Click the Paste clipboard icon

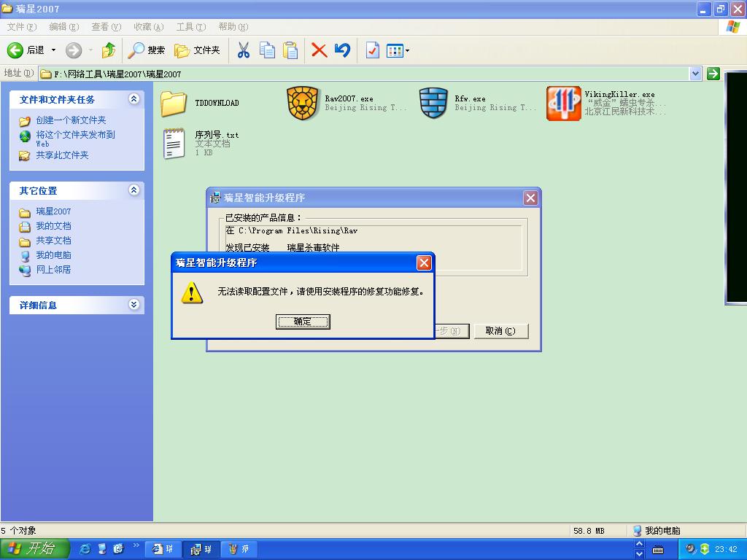click(x=290, y=50)
